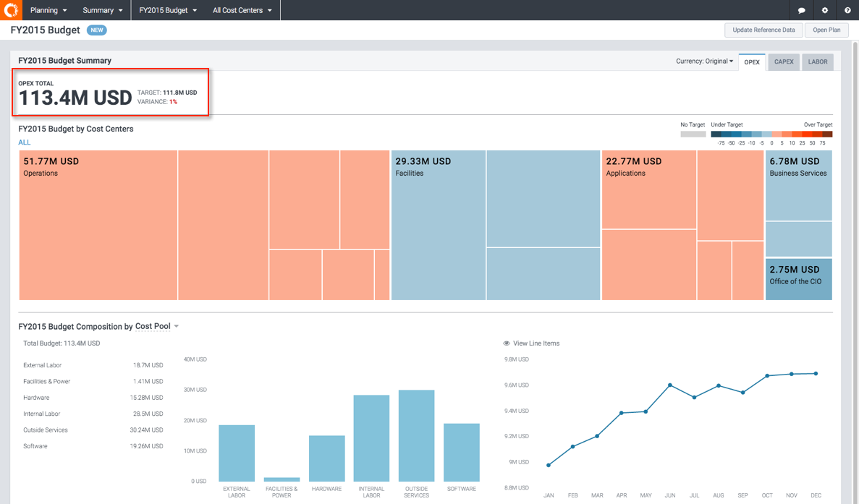Click the ALL link above the treemap
This screenshot has height=504, width=859.
(25, 142)
